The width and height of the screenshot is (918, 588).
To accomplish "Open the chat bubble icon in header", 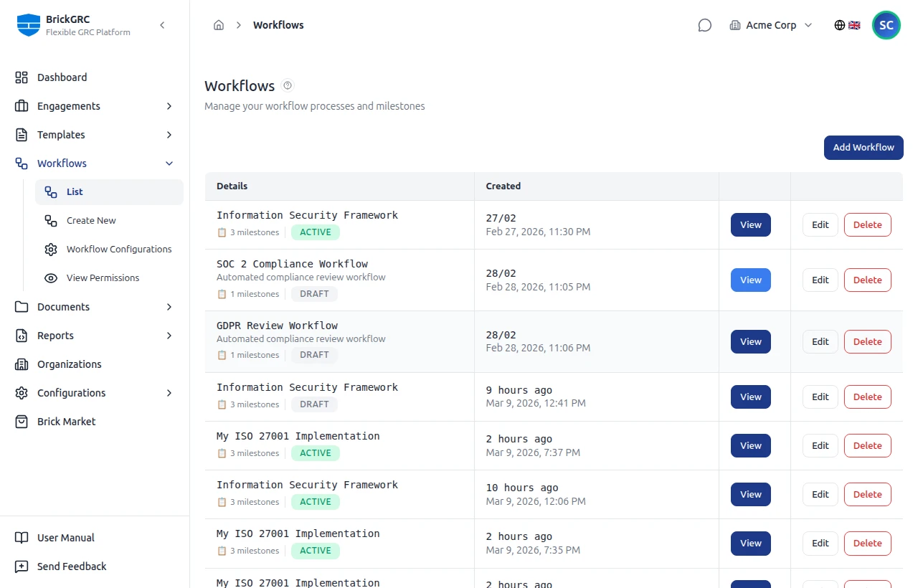I will (x=704, y=24).
